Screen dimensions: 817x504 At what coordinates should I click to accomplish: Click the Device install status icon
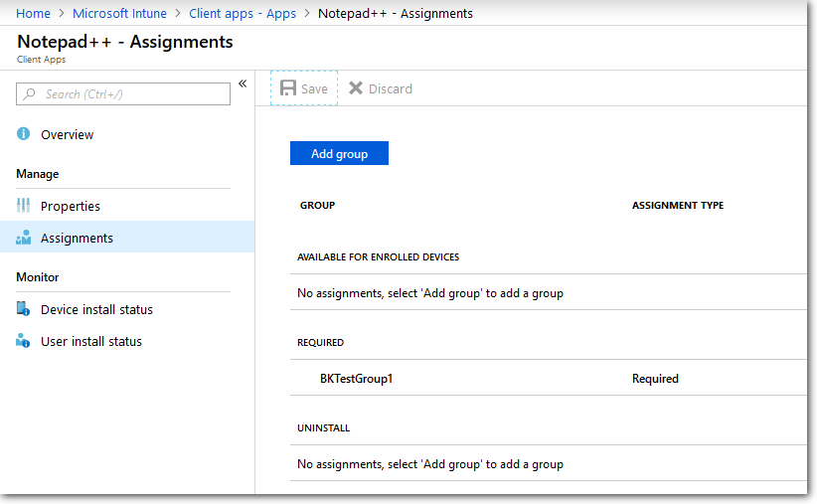[24, 309]
